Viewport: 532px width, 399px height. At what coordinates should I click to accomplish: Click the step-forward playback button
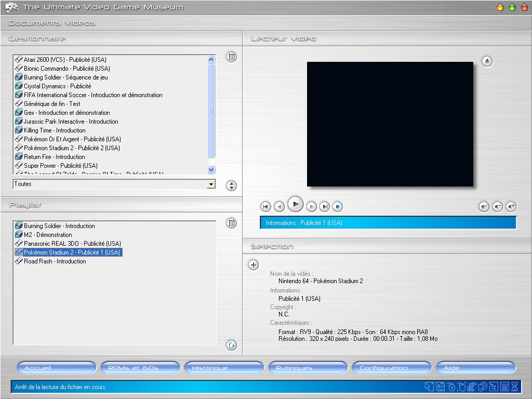point(312,206)
